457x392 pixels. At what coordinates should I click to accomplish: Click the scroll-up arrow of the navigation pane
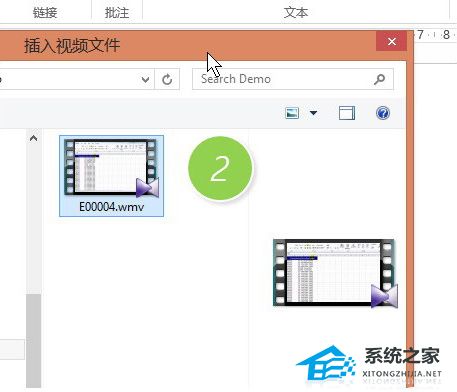click(x=33, y=138)
